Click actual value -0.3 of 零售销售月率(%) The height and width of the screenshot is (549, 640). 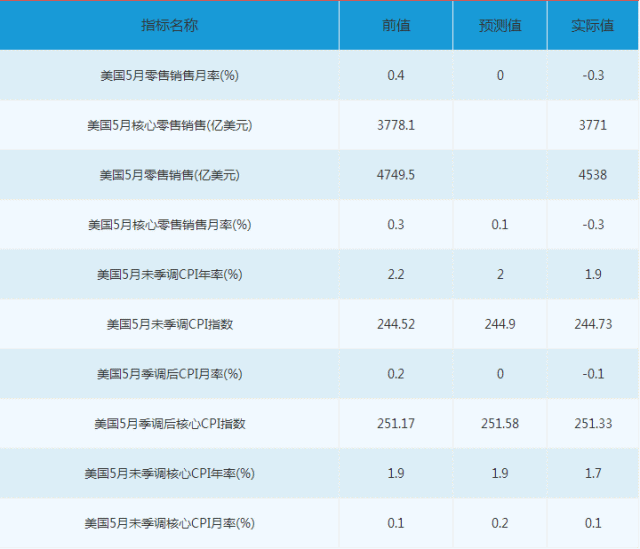pyautogui.click(x=593, y=76)
